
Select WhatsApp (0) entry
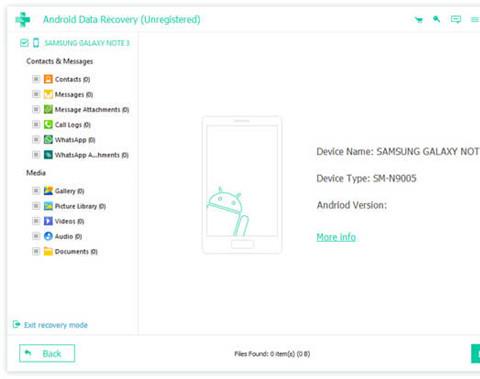coord(75,140)
